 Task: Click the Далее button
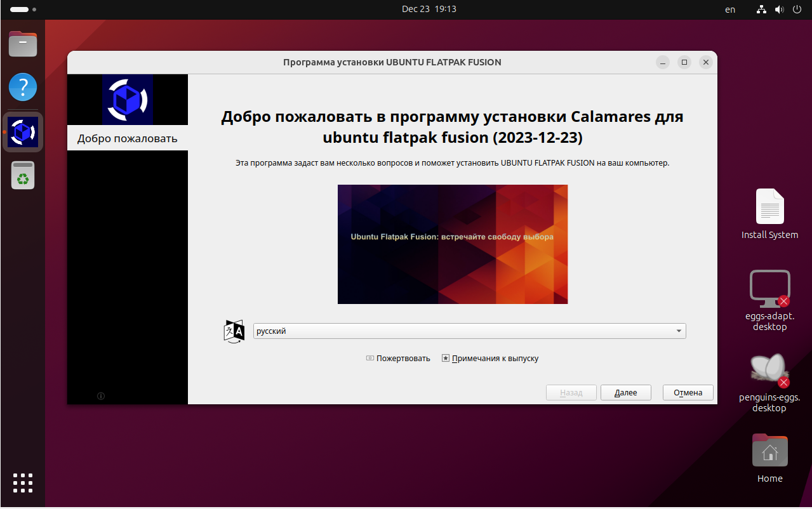click(626, 393)
